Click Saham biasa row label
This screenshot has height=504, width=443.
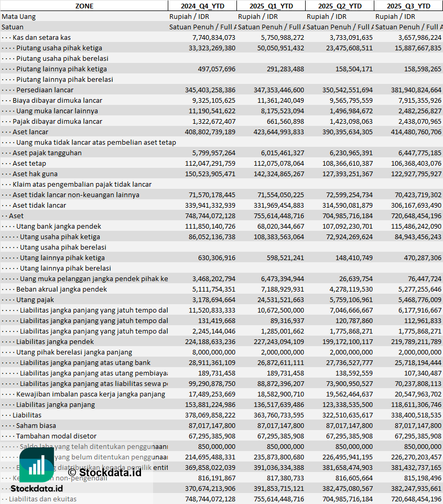(36, 426)
